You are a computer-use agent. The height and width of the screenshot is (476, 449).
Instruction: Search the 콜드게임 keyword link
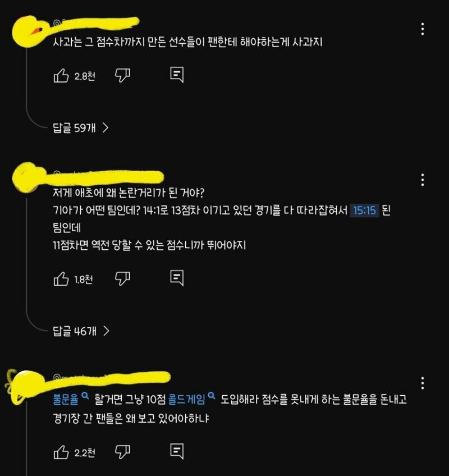click(x=192, y=399)
